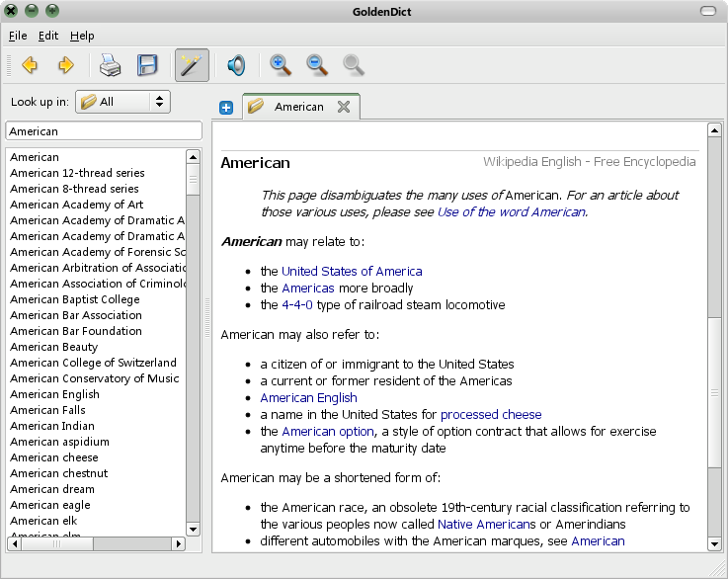Follow the processed cheese link
The height and width of the screenshot is (579, 728).
tap(491, 415)
